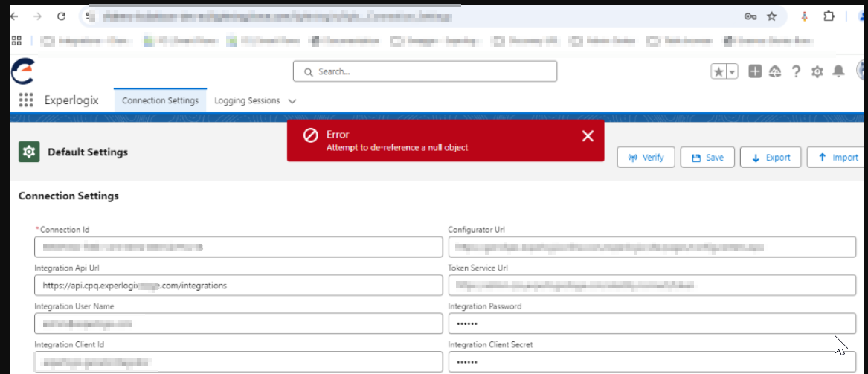
Task: Click the Experlogix logo
Action: click(x=23, y=71)
